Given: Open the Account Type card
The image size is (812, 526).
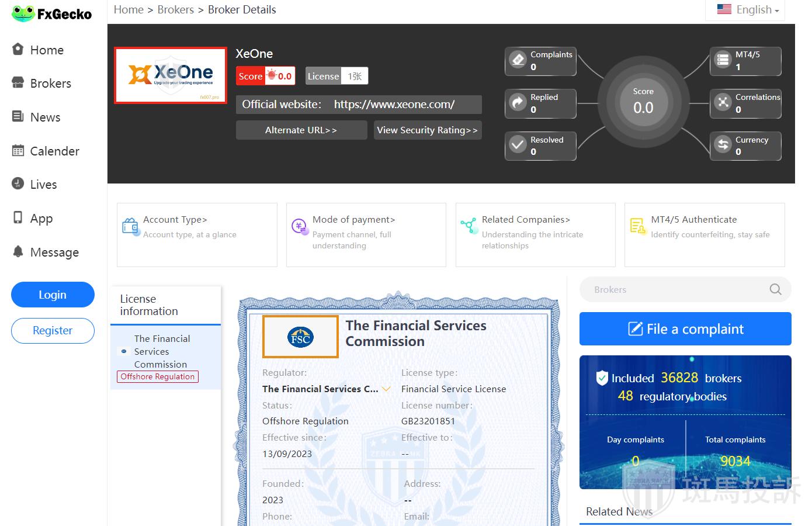Looking at the screenshot, I should click(x=196, y=234).
